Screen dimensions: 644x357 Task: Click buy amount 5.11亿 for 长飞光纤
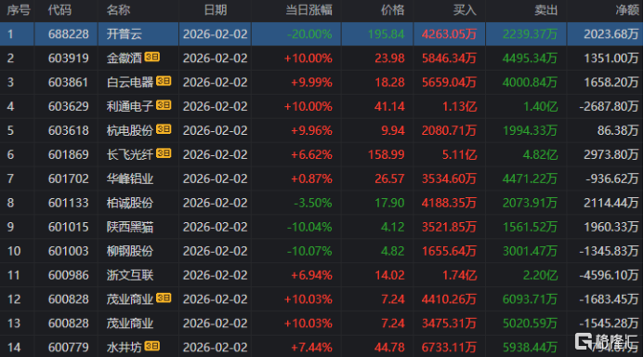pos(459,154)
